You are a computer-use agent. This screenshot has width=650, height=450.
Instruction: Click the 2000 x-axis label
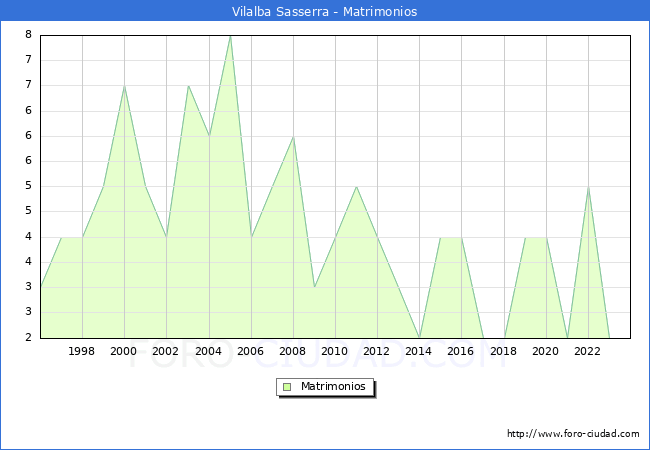[x=124, y=351]
